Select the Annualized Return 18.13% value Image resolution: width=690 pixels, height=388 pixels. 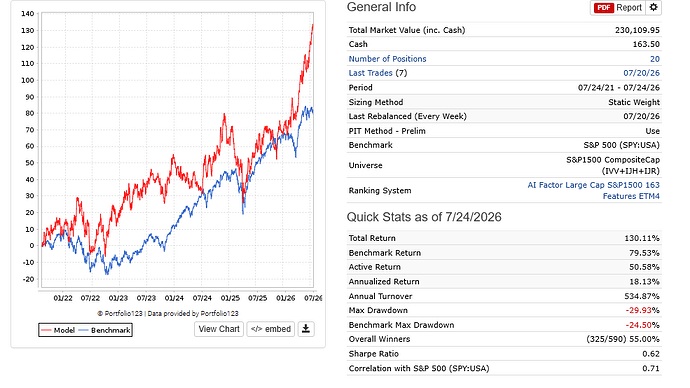(x=644, y=282)
